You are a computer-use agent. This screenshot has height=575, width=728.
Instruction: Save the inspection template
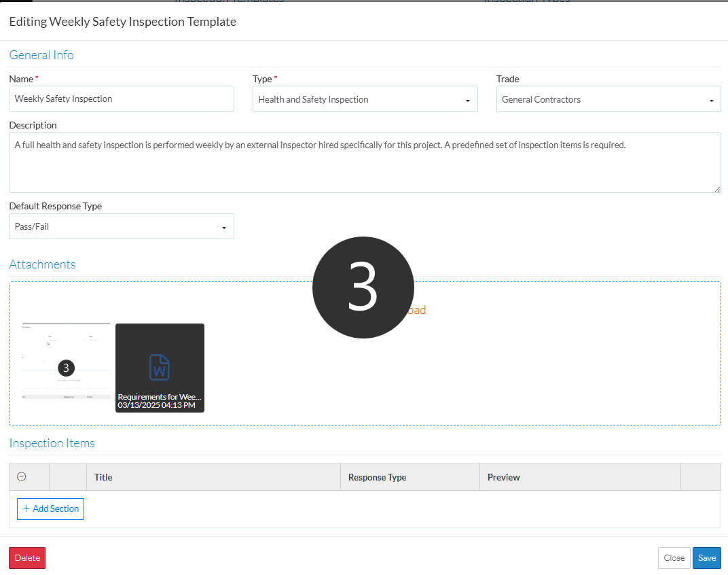(x=707, y=558)
